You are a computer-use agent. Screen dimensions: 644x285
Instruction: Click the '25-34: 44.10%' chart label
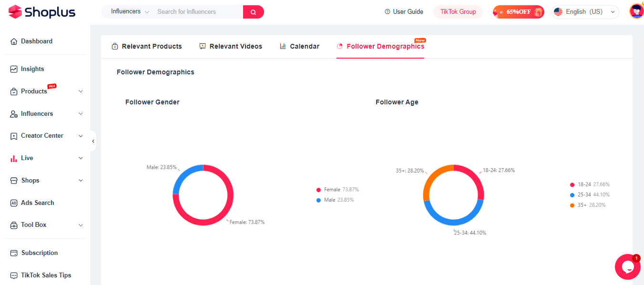click(x=470, y=233)
